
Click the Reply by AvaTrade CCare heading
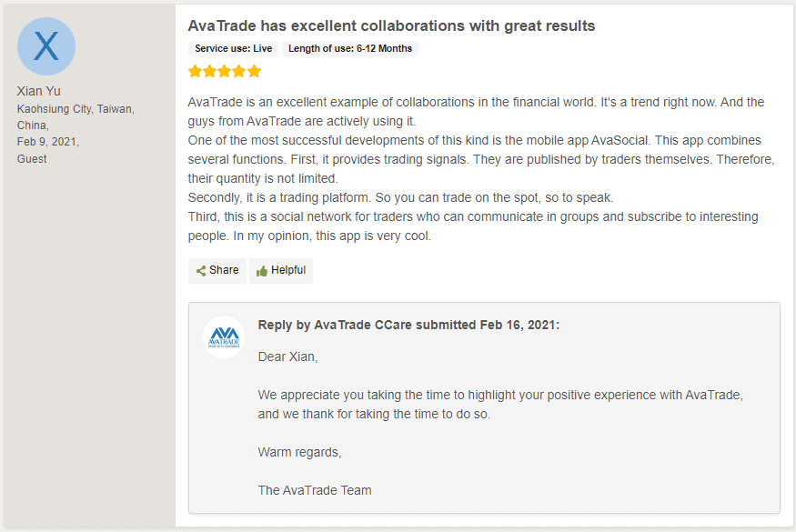[x=408, y=325]
